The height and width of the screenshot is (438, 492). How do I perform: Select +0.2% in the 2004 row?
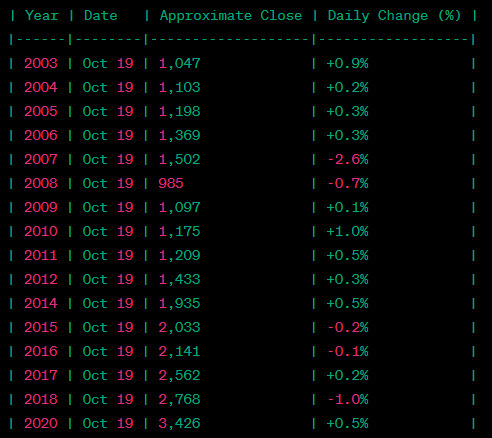[348, 87]
